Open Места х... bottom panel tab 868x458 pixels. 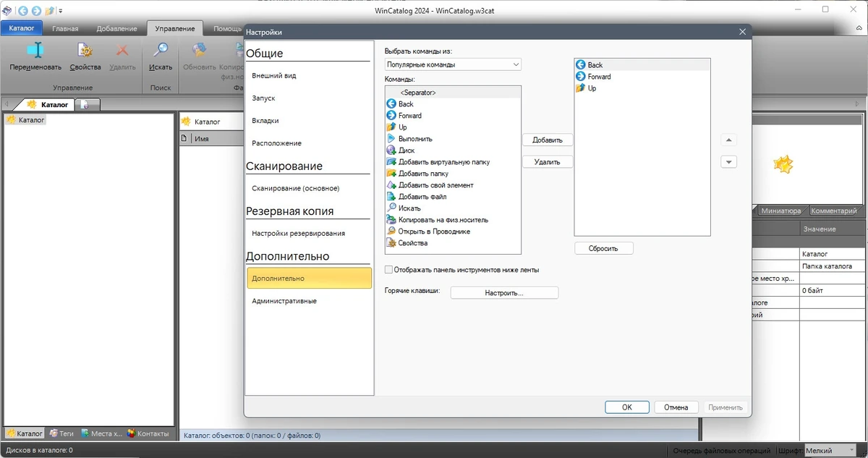point(101,433)
